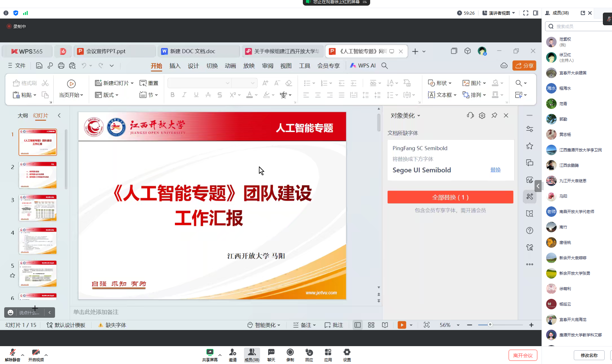The width and height of the screenshot is (612, 364).
Task: Click the share screen icon
Action: tap(210, 352)
